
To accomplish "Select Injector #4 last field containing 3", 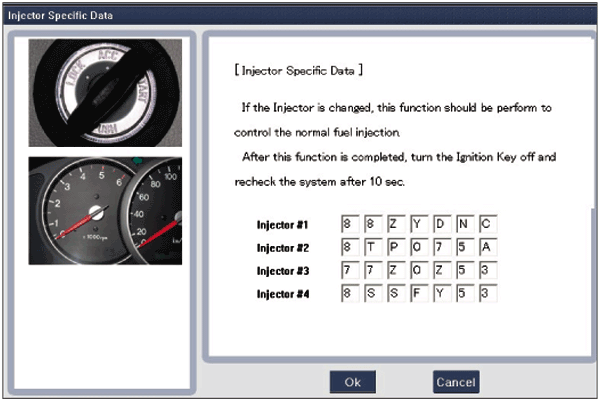I will 488,293.
